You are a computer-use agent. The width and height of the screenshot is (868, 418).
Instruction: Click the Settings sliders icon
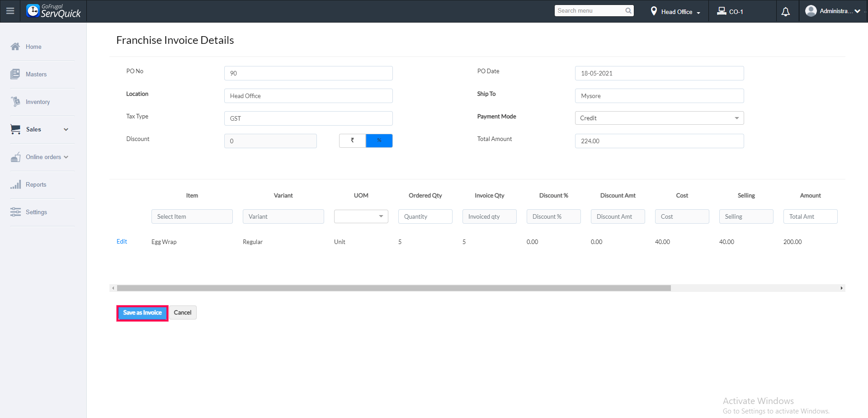coord(15,212)
